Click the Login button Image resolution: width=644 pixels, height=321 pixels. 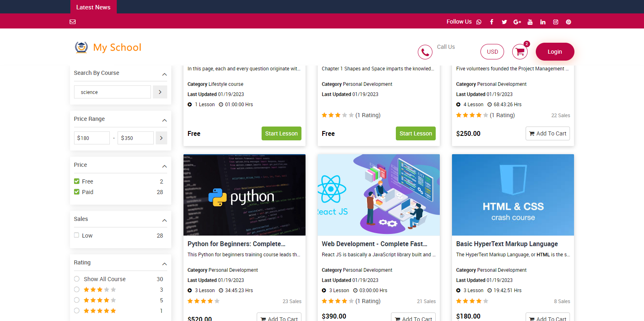[x=554, y=52]
